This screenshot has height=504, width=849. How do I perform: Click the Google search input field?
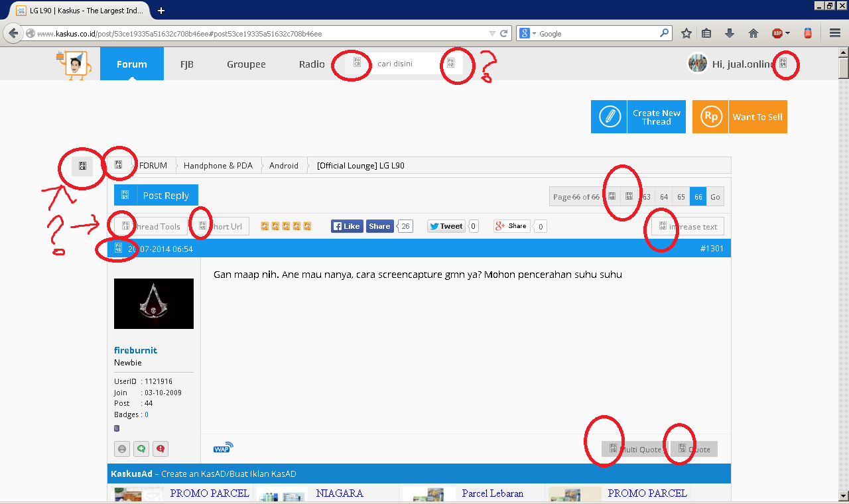pos(597,33)
